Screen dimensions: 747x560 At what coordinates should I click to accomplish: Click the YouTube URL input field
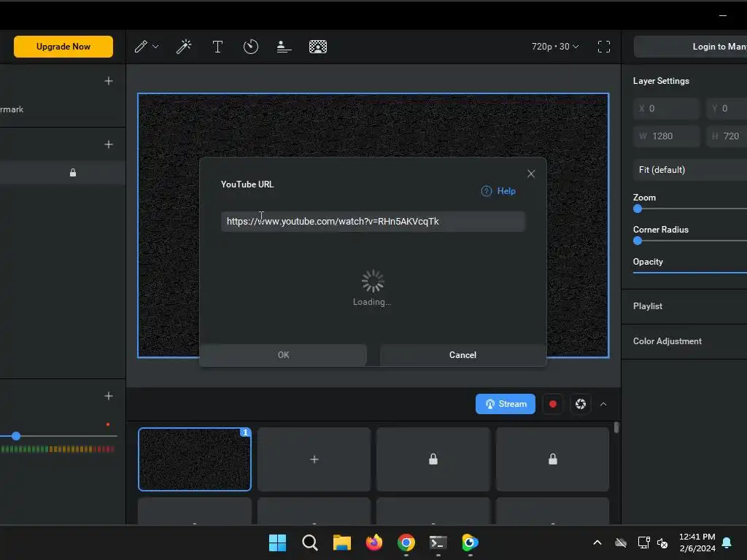click(x=373, y=222)
